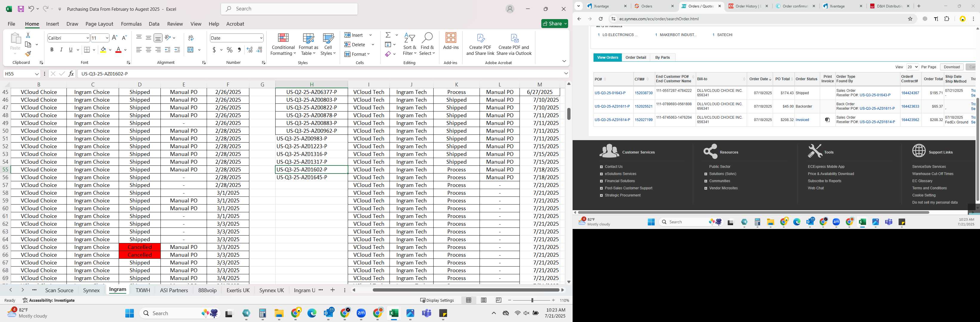Click the Save icon in Excel title bar

coord(21,9)
